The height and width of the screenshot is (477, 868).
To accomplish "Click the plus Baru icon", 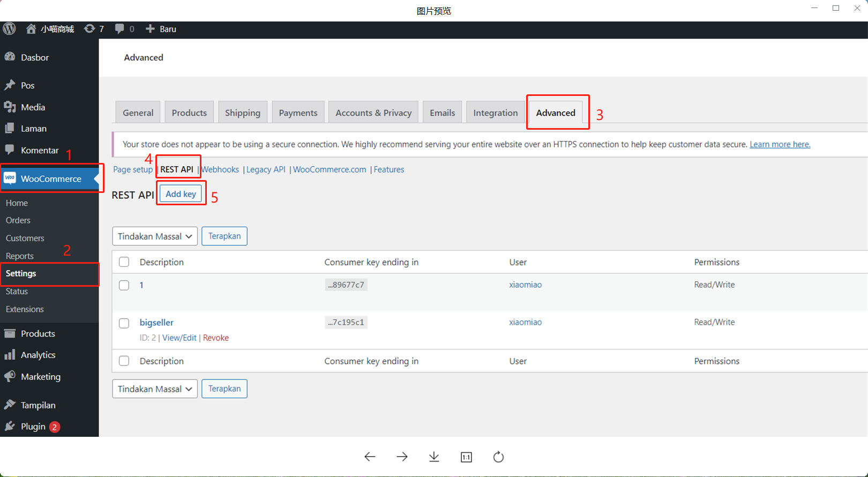I will (150, 29).
